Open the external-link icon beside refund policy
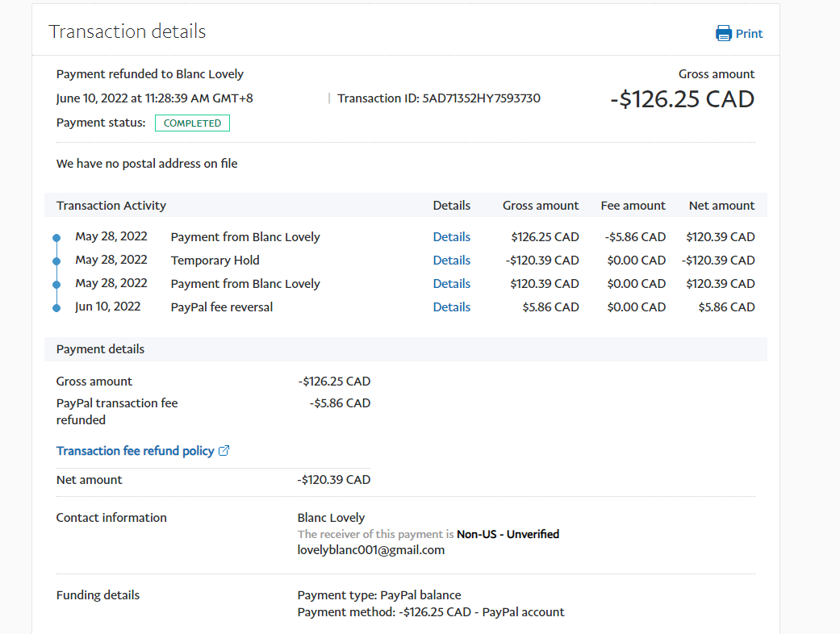Viewport: 840px width, 634px height. [x=224, y=451]
